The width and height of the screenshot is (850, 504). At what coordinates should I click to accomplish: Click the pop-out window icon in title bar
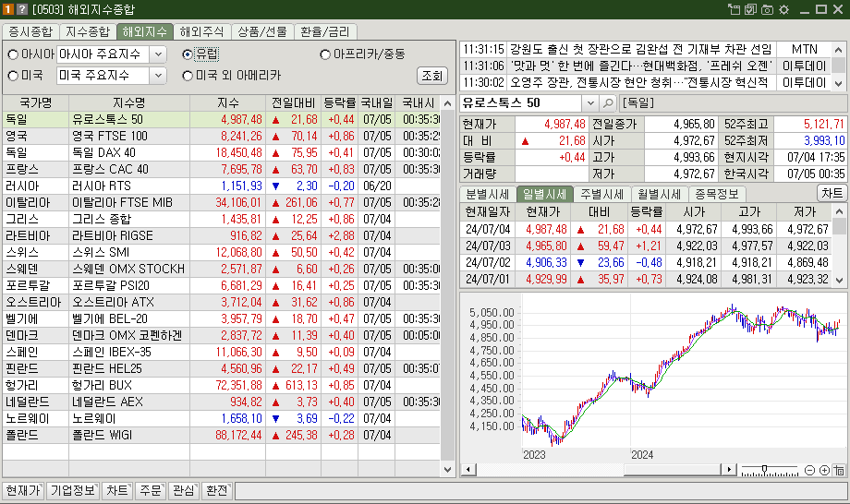[x=734, y=9]
